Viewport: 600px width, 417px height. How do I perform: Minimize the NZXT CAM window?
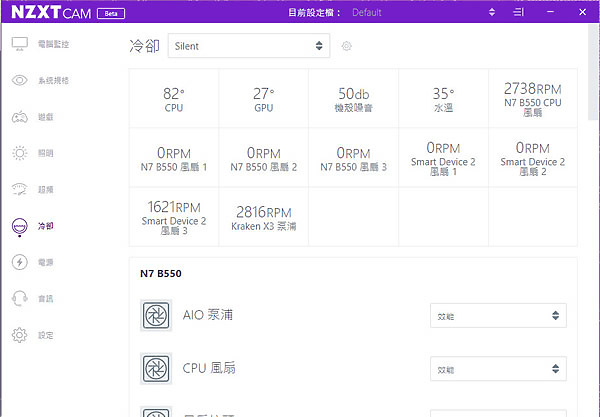[x=550, y=12]
